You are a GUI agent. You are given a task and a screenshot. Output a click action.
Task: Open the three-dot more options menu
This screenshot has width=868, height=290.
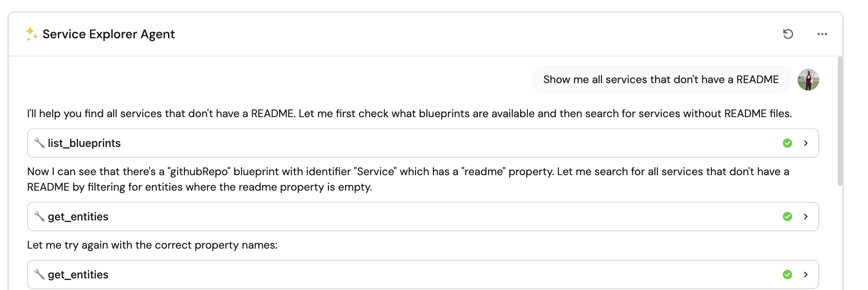(x=822, y=34)
